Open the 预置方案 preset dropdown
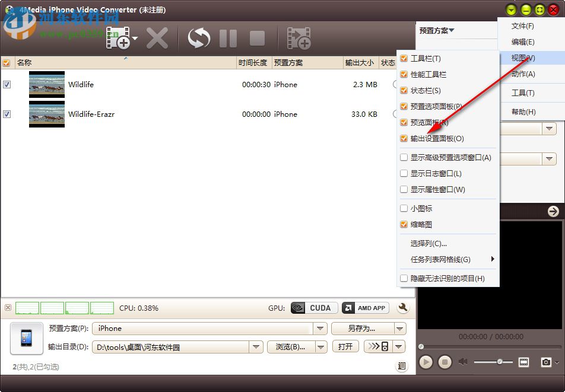This screenshot has width=565, height=392. click(320, 328)
